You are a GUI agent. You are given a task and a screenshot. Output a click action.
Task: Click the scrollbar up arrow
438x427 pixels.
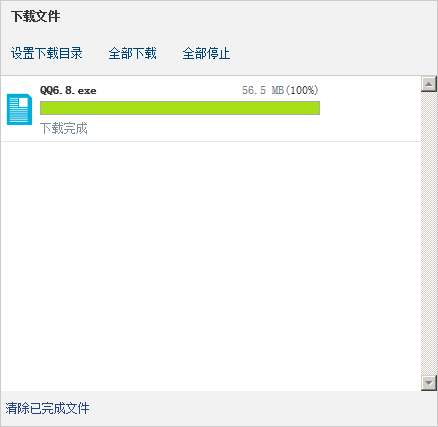429,84
